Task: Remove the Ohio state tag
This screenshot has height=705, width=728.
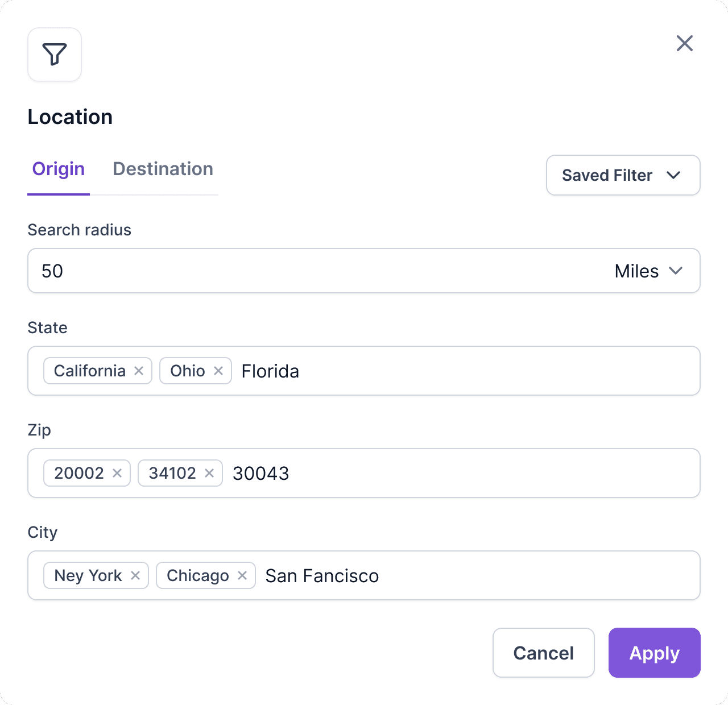Action: point(218,371)
